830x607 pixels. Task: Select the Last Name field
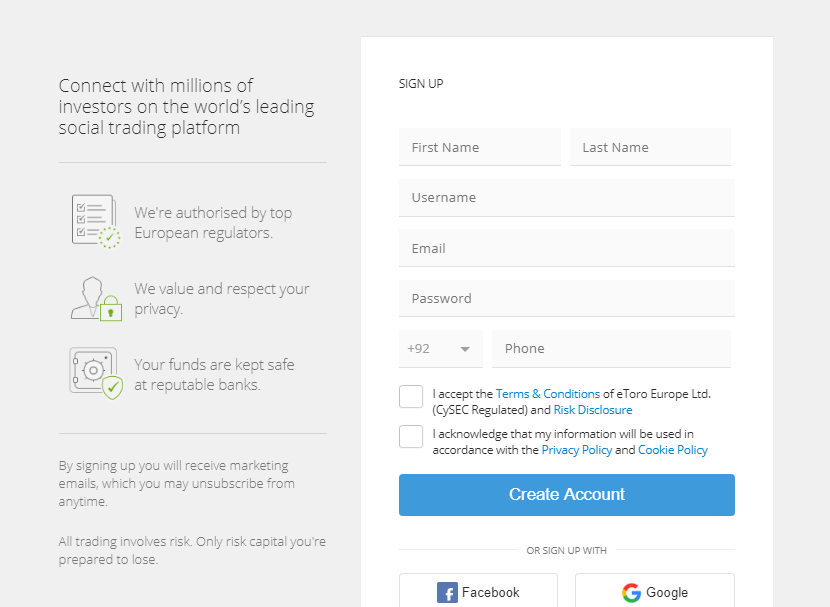pos(650,147)
